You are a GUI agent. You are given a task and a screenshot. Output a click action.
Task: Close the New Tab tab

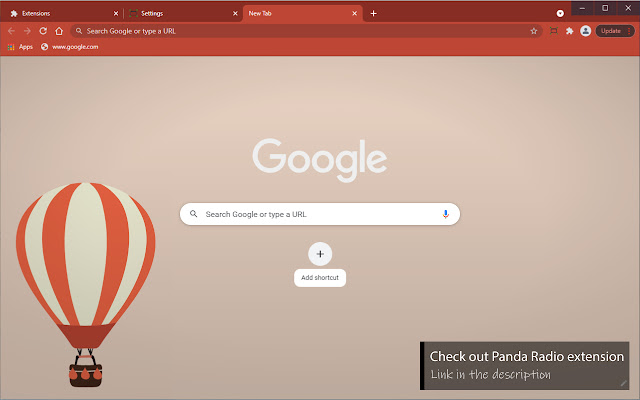(x=354, y=13)
